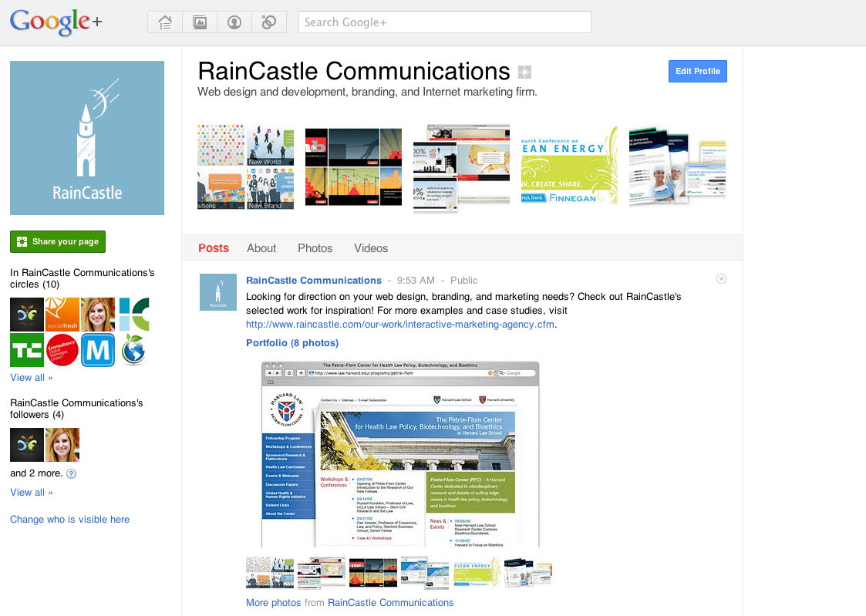Click the Google+ logo
Screen dimensions: 866x616
56,22
